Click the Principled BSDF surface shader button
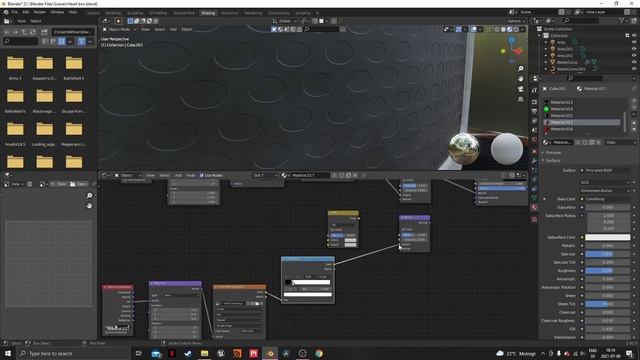This screenshot has height=360, width=640. [x=606, y=170]
